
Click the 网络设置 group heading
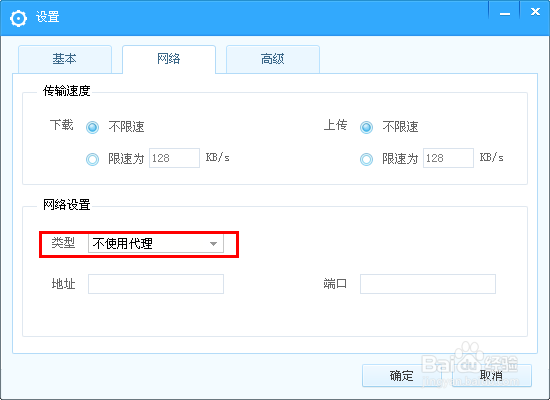tap(66, 205)
